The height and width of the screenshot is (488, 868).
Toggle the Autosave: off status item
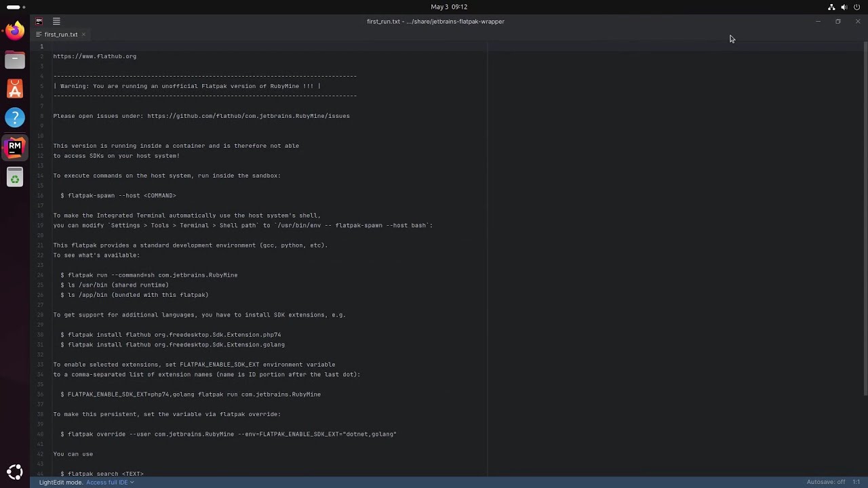coord(826,483)
